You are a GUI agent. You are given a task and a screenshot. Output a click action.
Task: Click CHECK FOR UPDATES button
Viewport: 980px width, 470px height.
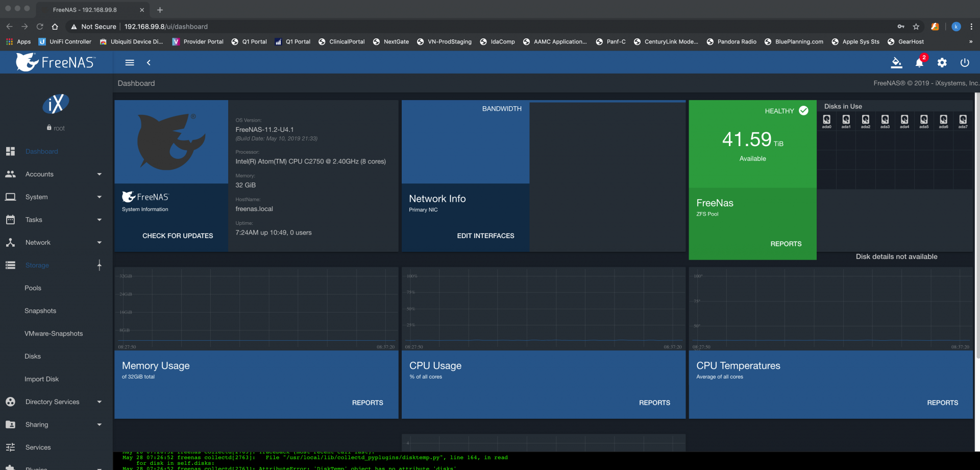pyautogui.click(x=178, y=236)
